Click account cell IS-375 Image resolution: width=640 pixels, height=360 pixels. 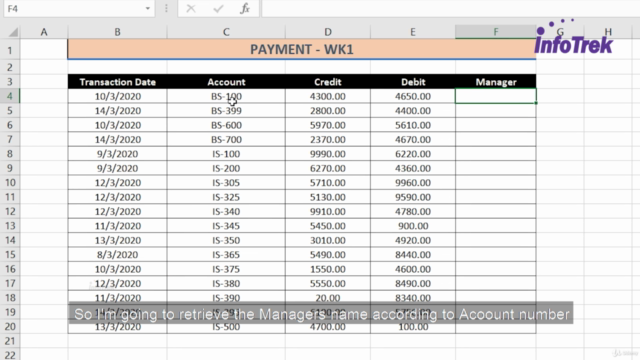226,269
